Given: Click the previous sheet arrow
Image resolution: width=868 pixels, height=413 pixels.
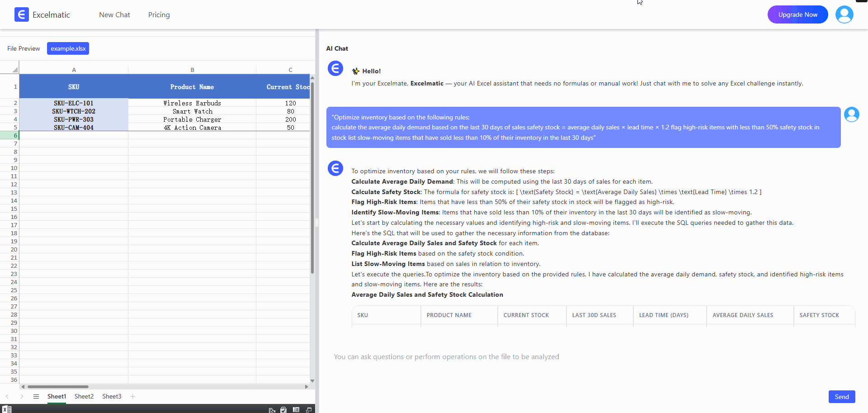Looking at the screenshot, I should [7, 396].
